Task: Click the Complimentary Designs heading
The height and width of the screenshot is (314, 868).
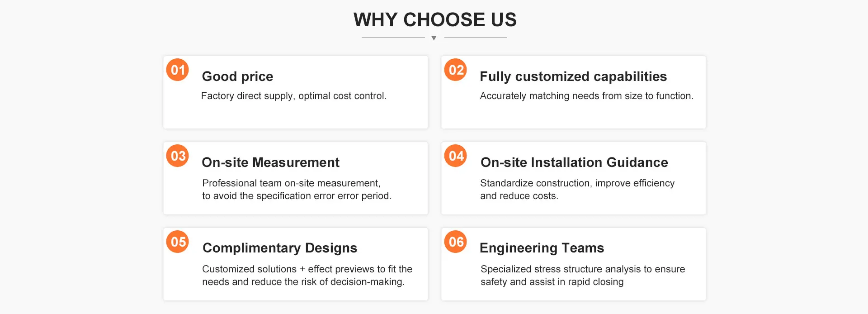Action: (x=280, y=248)
